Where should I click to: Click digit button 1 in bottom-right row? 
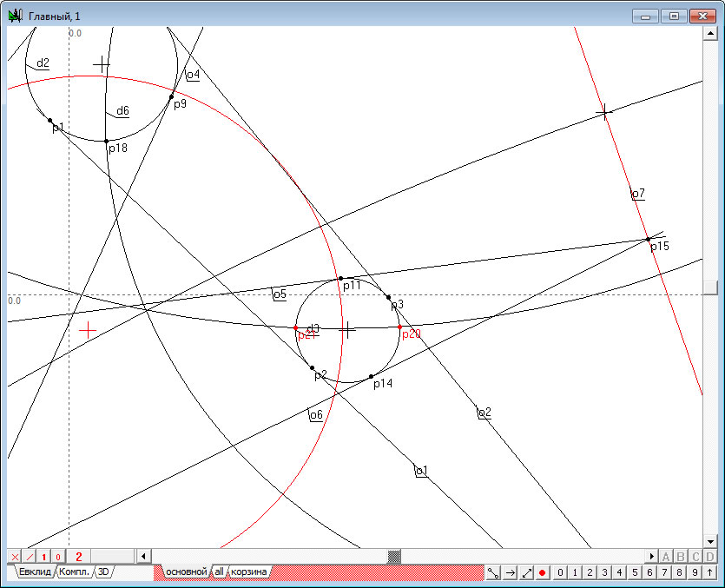pyautogui.click(x=575, y=572)
